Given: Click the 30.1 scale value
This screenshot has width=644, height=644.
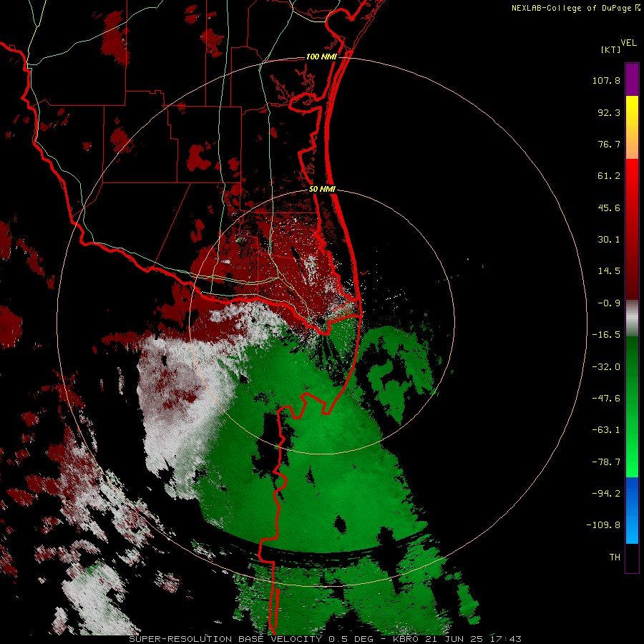Looking at the screenshot, I should [609, 240].
